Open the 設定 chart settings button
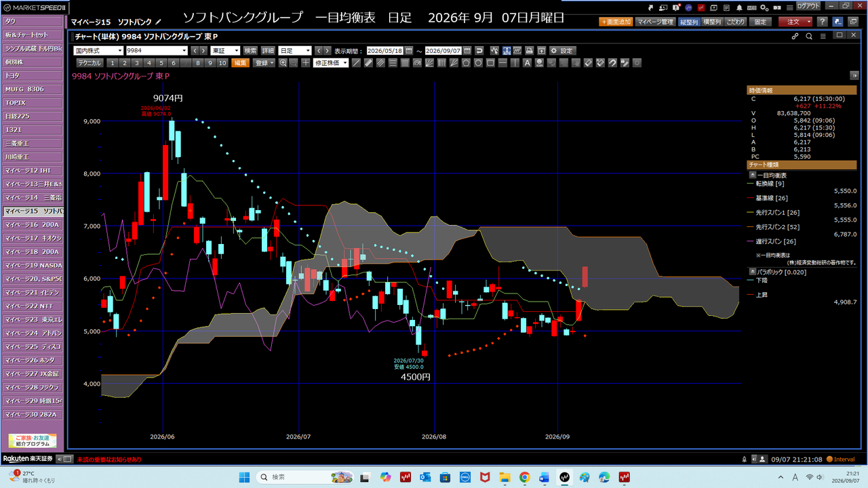 click(x=562, y=50)
